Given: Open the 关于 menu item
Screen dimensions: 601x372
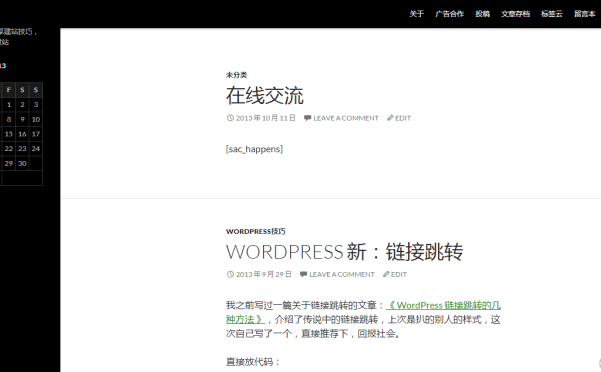Looking at the screenshot, I should 416,14.
